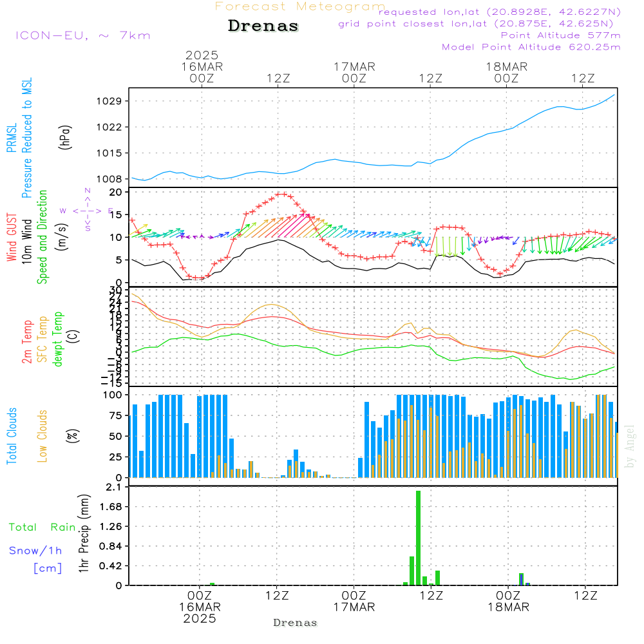Click the '1hr Precip (mm)' axis label

click(84, 534)
